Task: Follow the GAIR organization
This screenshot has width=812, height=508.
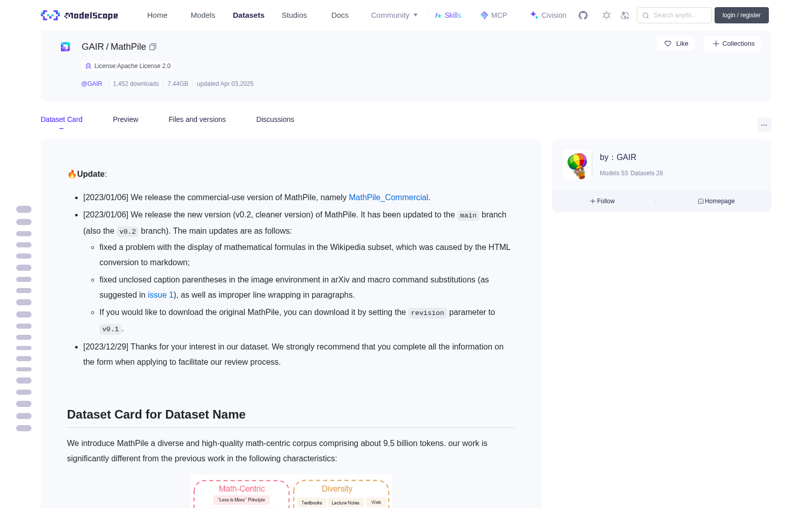Action: (x=602, y=201)
